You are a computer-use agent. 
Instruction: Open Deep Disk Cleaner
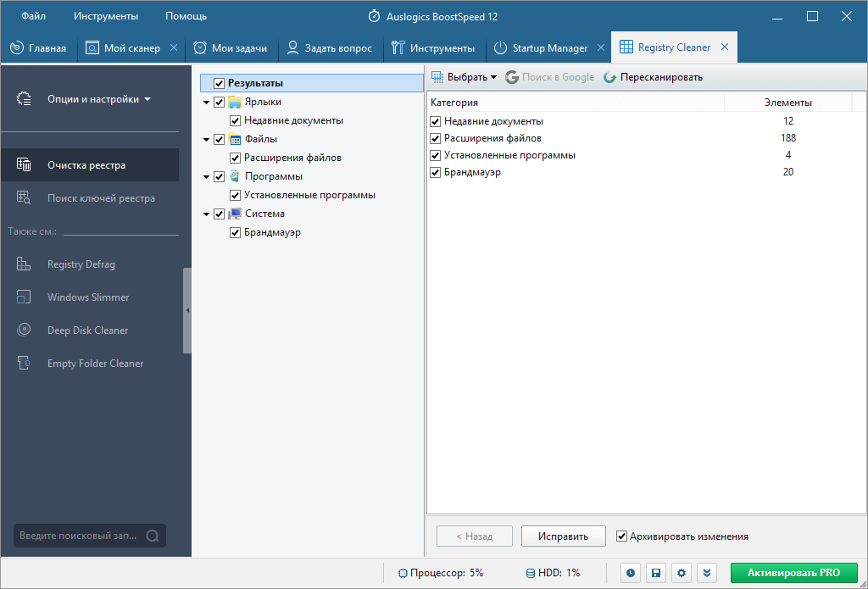coord(90,331)
